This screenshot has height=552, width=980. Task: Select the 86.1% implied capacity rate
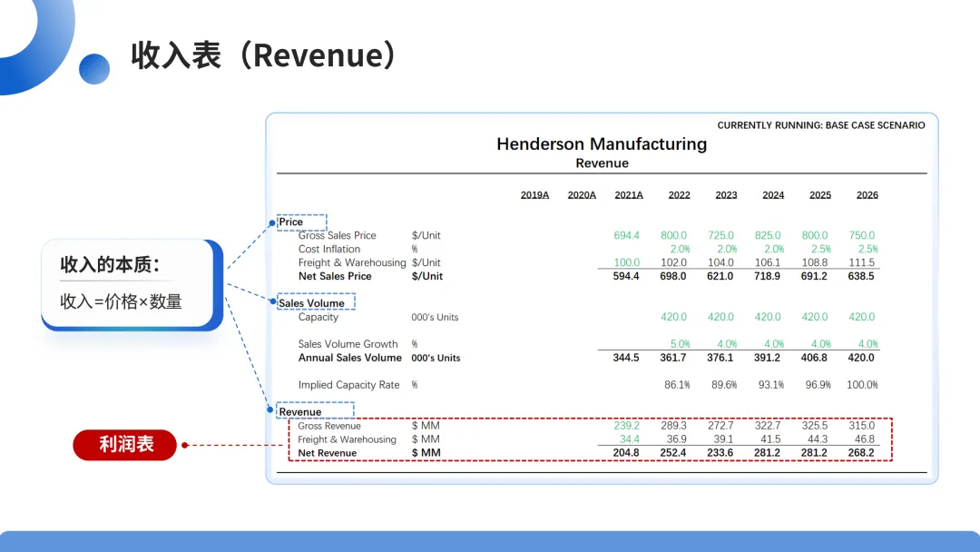[x=677, y=385]
